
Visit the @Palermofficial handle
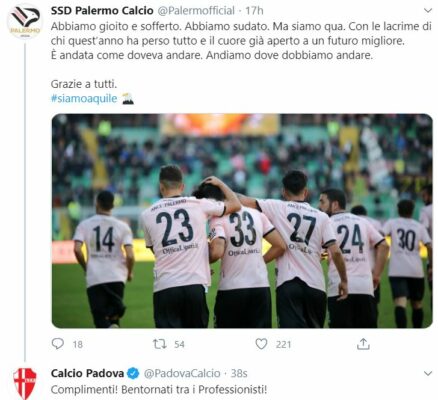pos(196,11)
